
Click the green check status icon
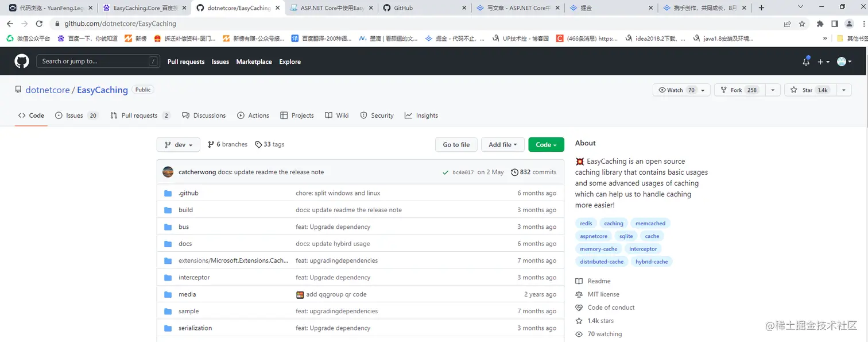pyautogui.click(x=445, y=172)
